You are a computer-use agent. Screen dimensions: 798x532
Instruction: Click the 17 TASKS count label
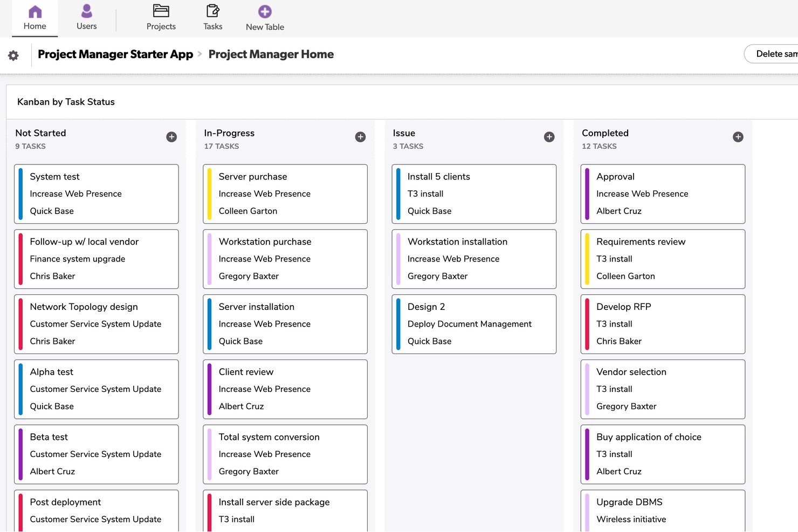click(222, 146)
